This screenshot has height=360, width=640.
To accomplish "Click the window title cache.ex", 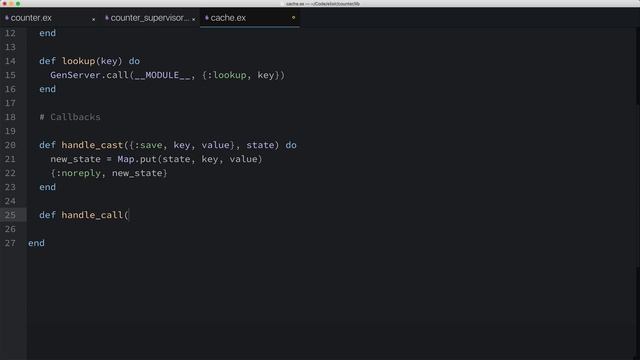I will 323,4.
